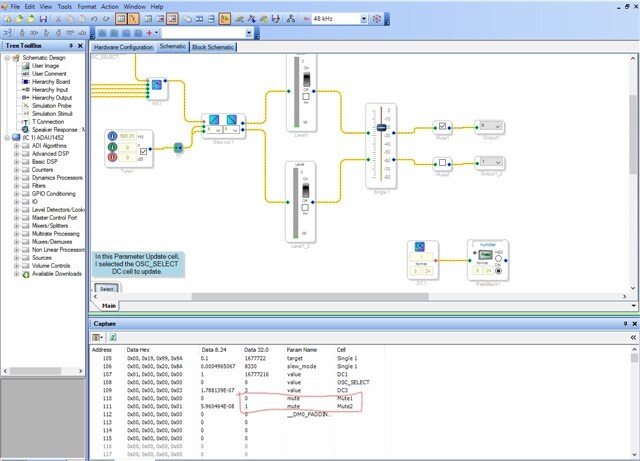Select the Main sheet tab

pos(109,306)
